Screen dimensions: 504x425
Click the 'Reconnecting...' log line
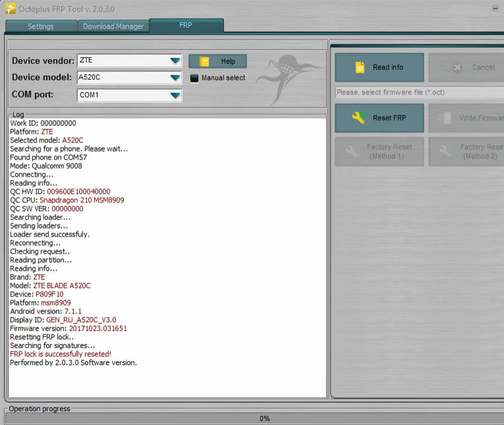tap(35, 243)
